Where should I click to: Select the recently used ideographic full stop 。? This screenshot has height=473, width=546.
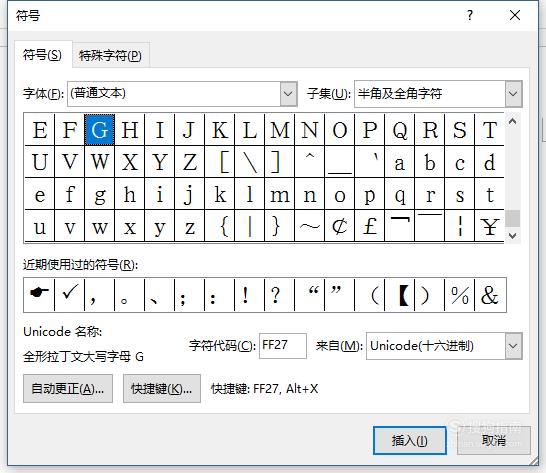130,295
